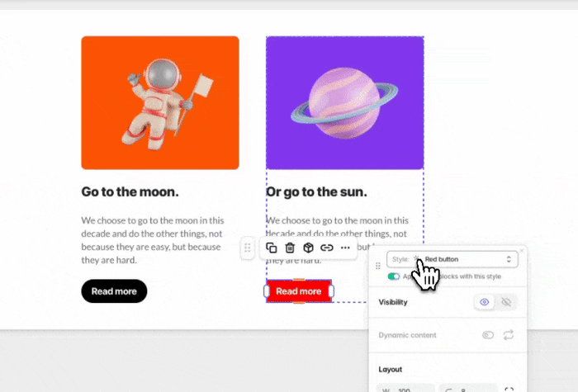Select the red Read more button

pyautogui.click(x=299, y=291)
